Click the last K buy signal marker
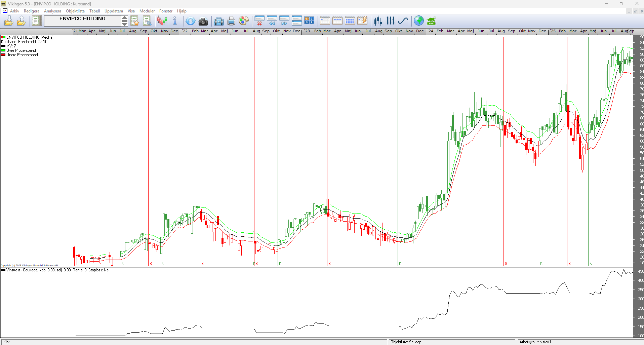The width and height of the screenshot is (644, 345). click(x=591, y=264)
